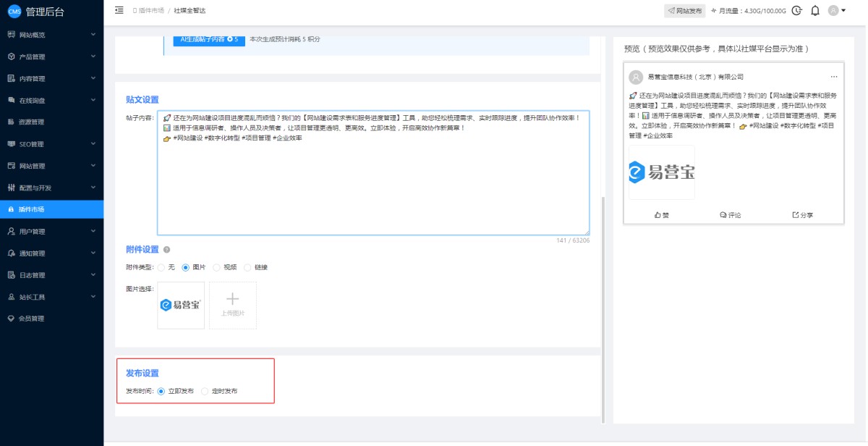The width and height of the screenshot is (868, 446).
Task: Click the 分享 share icon in preview
Action: tap(796, 215)
